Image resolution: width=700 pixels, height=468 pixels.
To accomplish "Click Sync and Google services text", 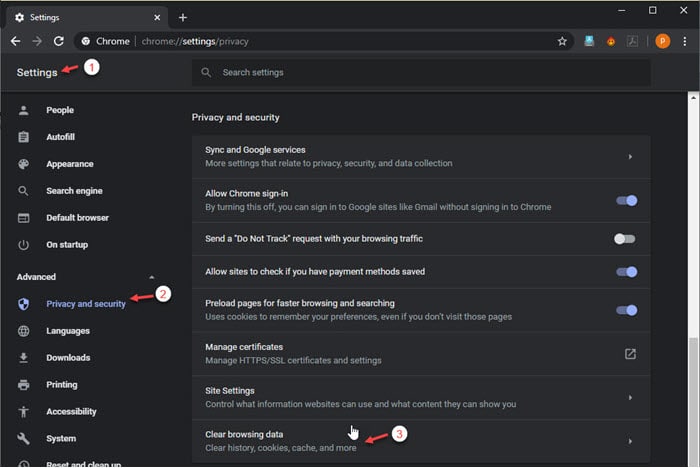I will (255, 150).
